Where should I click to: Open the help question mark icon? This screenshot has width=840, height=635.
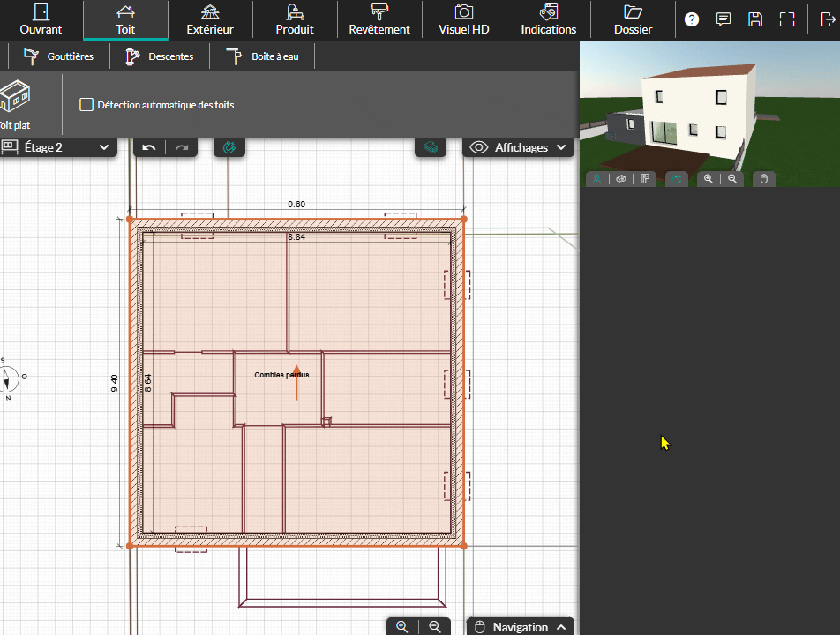692,19
